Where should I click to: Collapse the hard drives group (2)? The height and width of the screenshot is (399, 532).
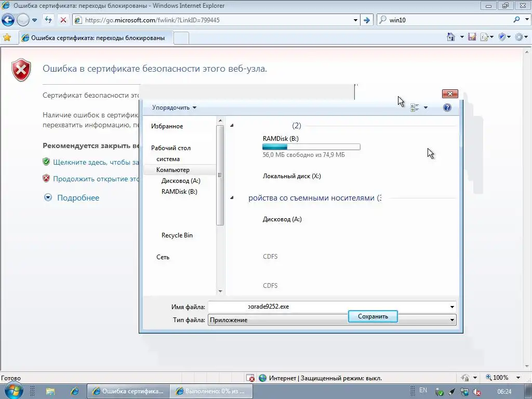[232, 126]
